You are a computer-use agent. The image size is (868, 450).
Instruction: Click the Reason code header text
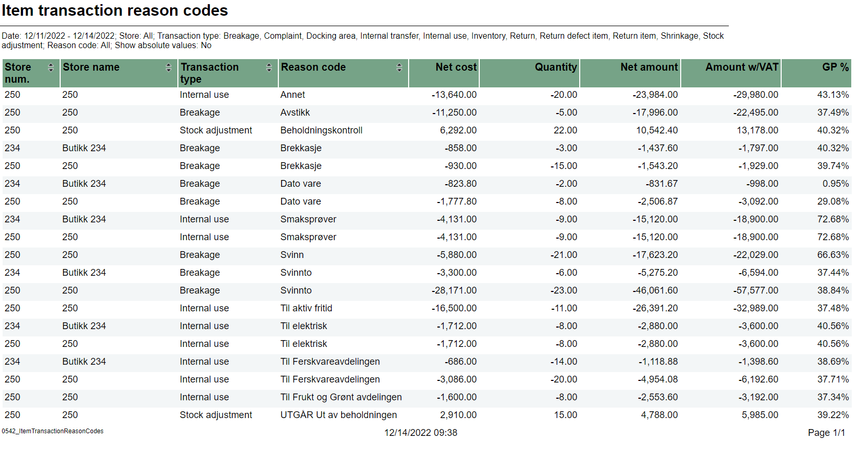pyautogui.click(x=313, y=67)
